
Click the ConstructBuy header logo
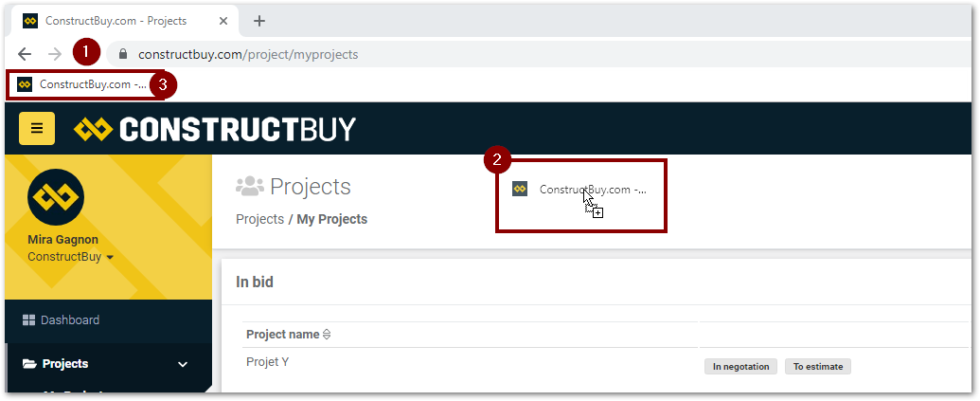[215, 128]
